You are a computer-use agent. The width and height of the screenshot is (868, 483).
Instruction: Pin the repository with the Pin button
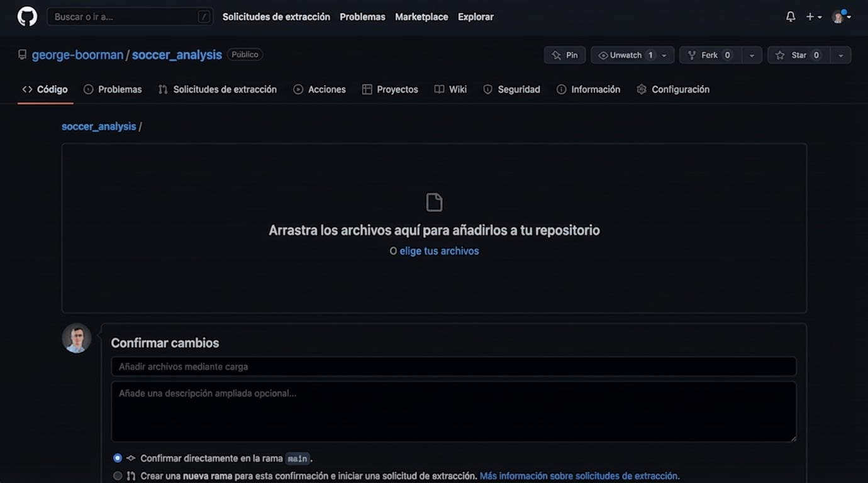(x=565, y=55)
